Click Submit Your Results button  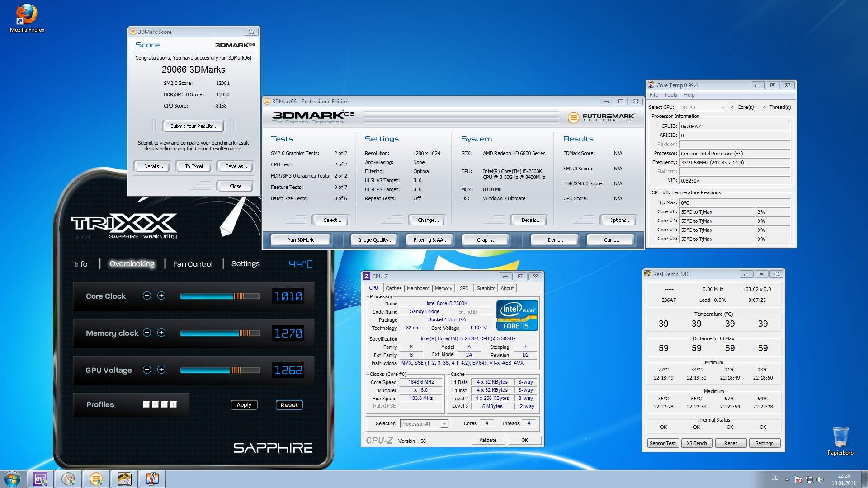(194, 126)
